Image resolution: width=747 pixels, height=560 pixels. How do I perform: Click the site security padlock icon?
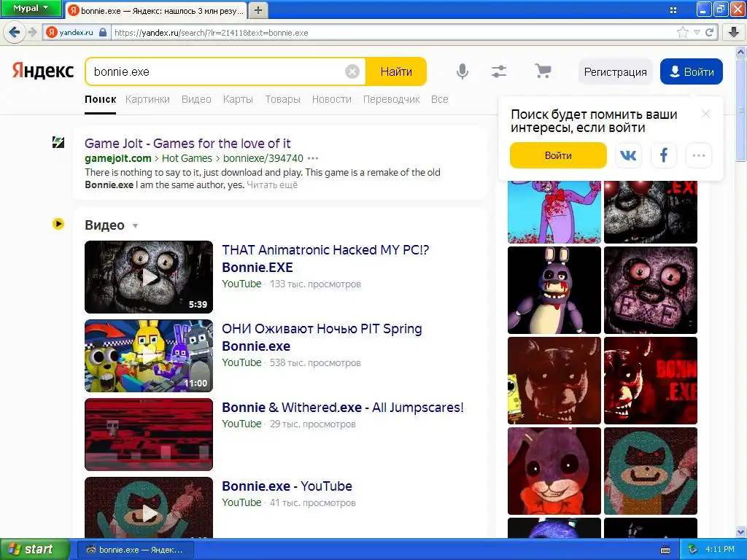102,32
